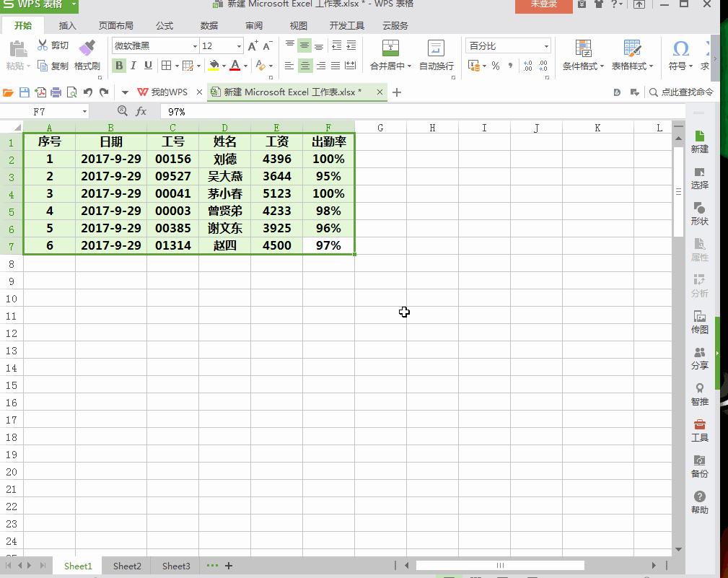Switch to the 插入 ribbon tab

(x=67, y=25)
